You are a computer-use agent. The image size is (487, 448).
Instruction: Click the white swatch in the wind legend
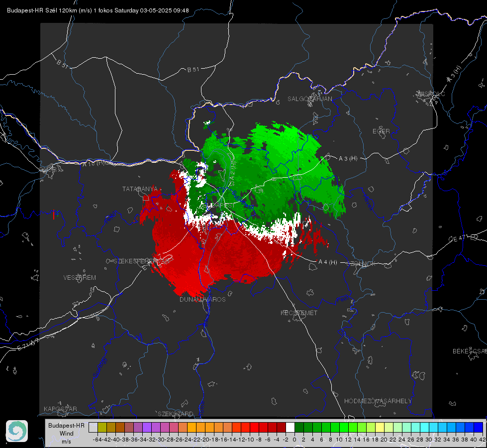(x=290, y=427)
